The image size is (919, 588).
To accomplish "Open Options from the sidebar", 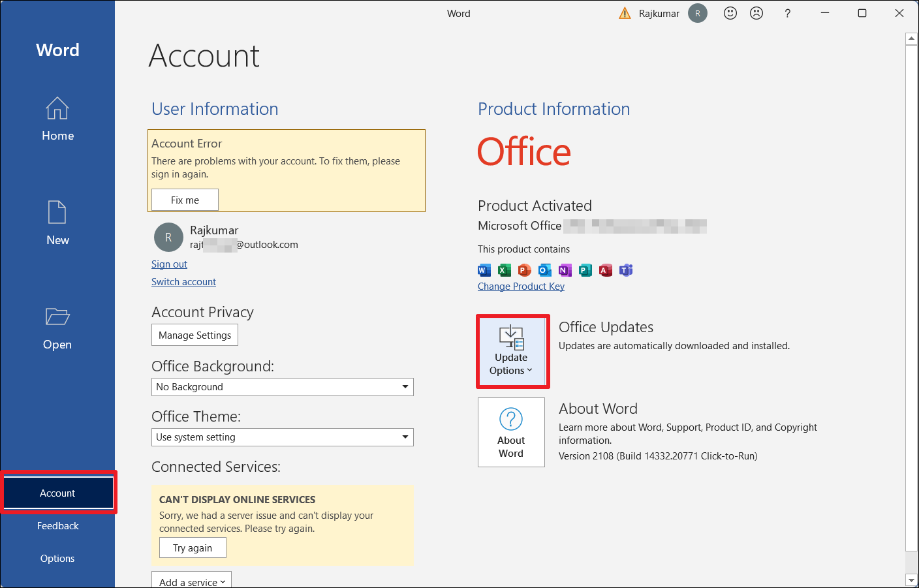I will point(57,559).
